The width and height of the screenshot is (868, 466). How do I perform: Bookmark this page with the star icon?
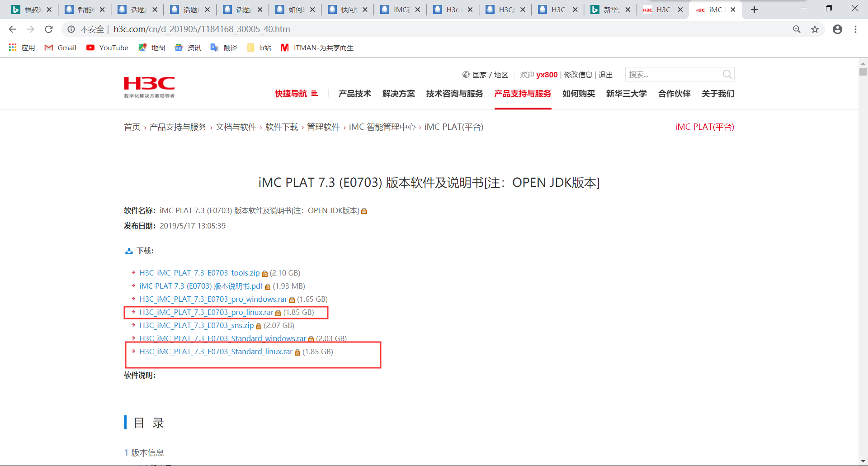(x=815, y=29)
